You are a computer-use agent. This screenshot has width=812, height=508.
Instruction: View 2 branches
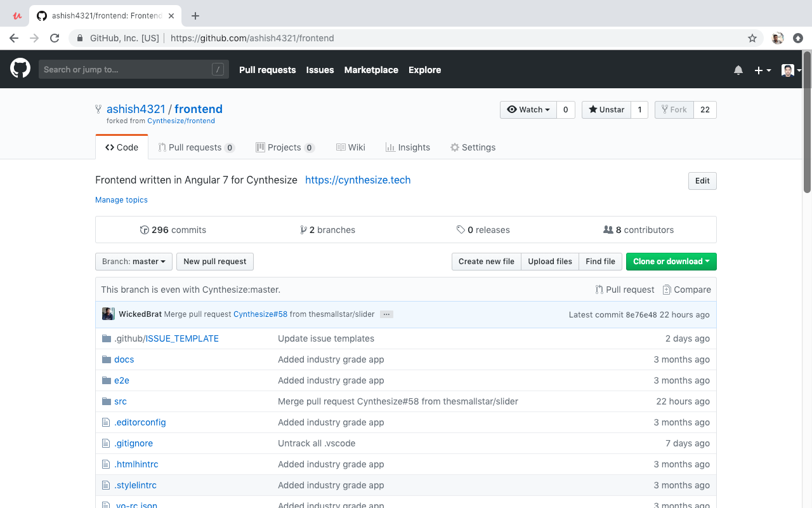coord(327,230)
